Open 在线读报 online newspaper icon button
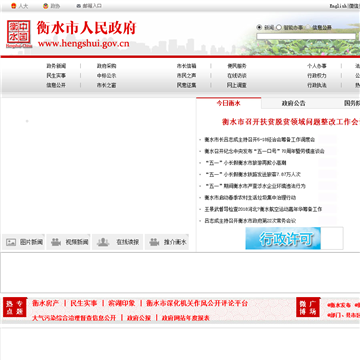360x360 pixels. tap(118, 242)
